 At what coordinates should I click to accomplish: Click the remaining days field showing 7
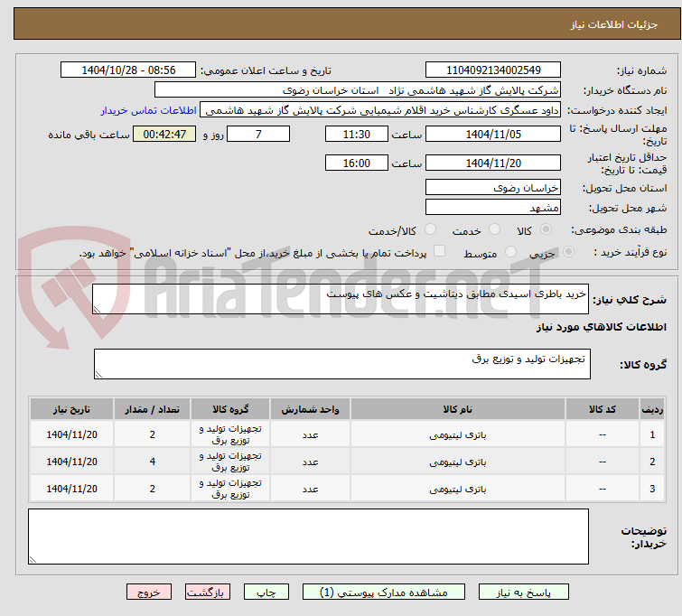point(258,134)
